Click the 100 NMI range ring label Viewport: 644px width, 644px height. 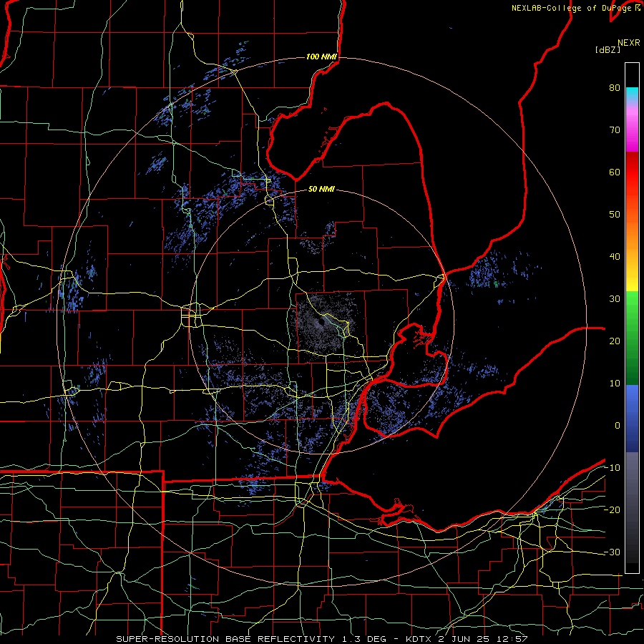[321, 57]
